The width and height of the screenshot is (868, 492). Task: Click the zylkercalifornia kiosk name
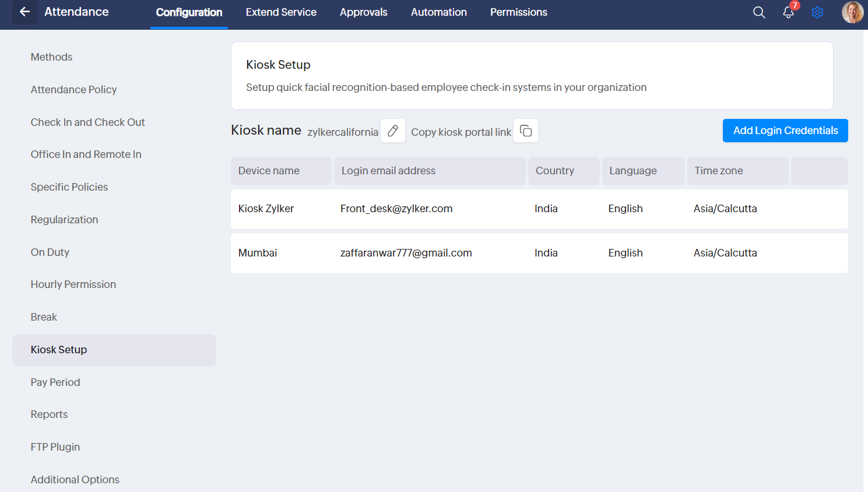click(343, 132)
